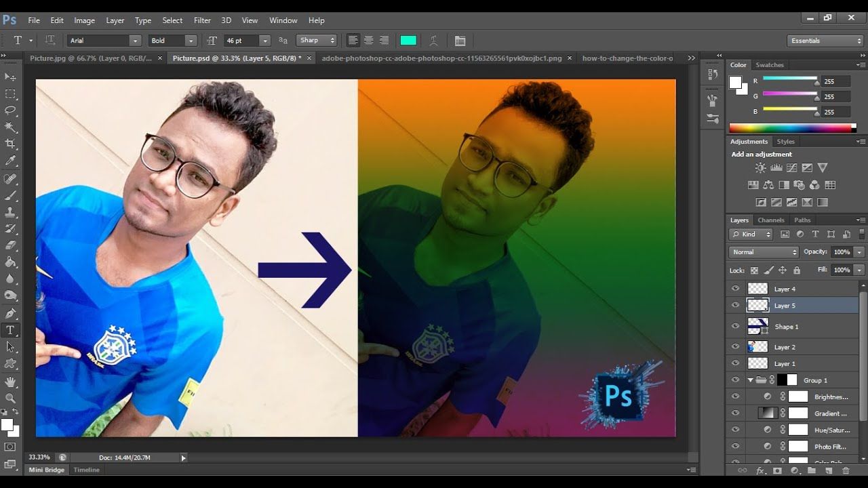The height and width of the screenshot is (488, 868).
Task: Open the Normal blend mode dropdown
Action: tap(764, 252)
